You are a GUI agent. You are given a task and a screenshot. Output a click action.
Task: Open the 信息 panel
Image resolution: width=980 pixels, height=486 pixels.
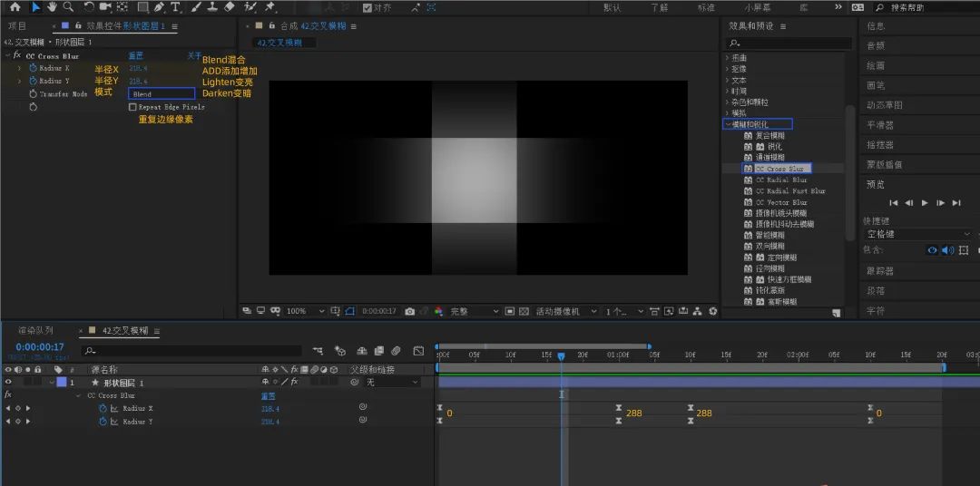pyautogui.click(x=876, y=26)
